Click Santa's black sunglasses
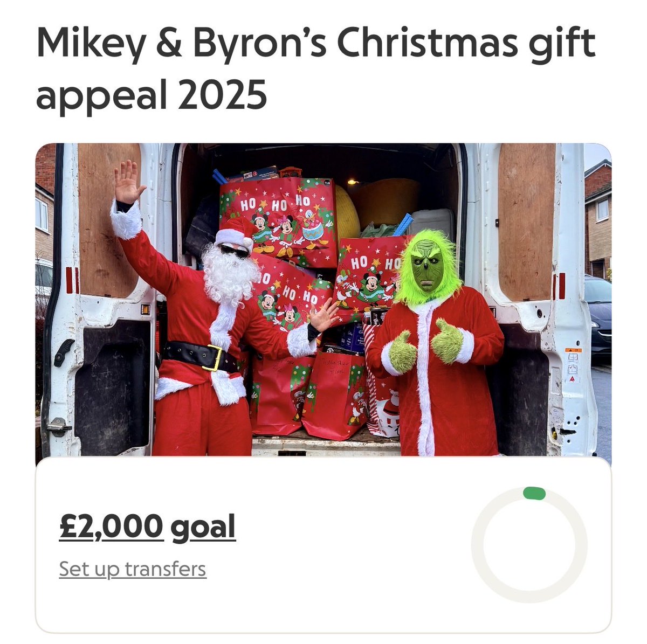Screen dimensions: 647x644 coord(234,251)
